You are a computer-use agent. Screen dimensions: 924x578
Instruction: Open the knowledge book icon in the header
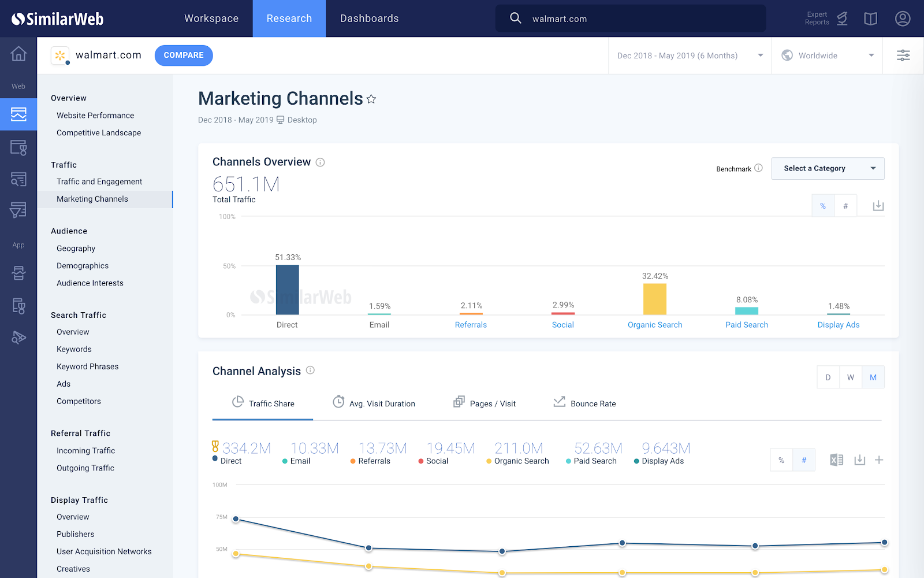(870, 18)
